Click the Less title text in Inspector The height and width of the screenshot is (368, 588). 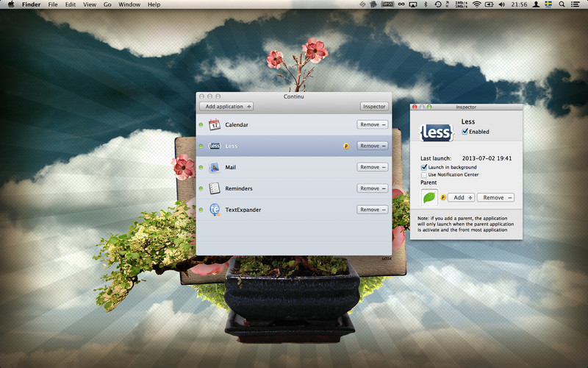[468, 121]
